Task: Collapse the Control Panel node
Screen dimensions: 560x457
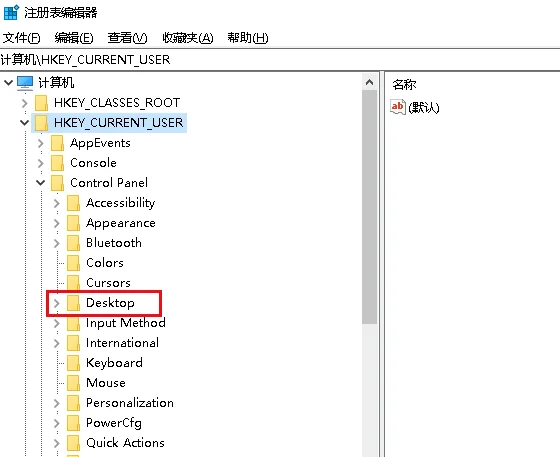Action: point(40,183)
